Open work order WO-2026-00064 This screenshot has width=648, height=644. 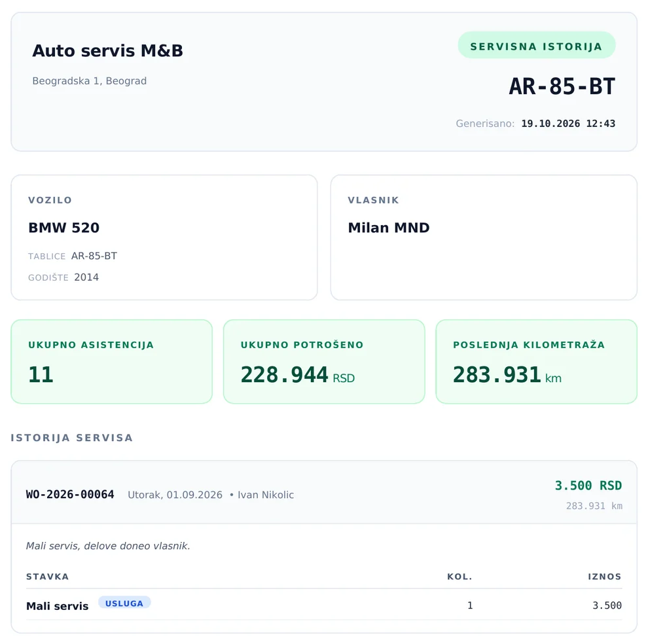point(70,494)
